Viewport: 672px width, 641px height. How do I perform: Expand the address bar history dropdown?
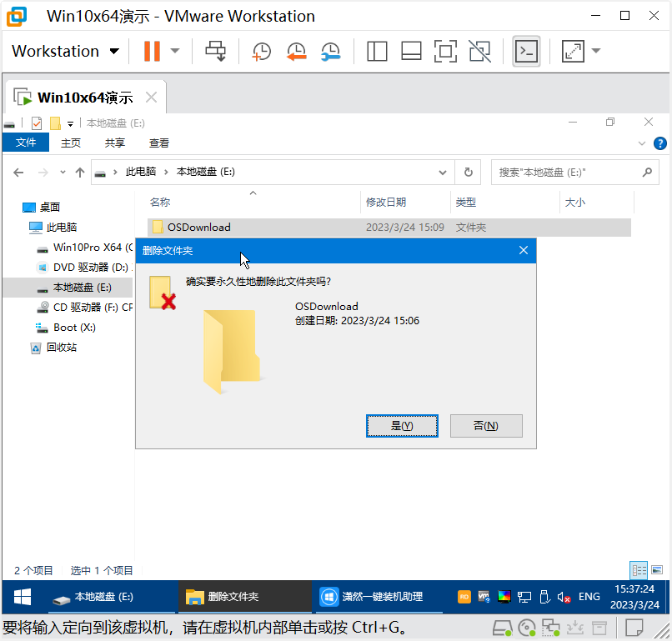pos(443,173)
